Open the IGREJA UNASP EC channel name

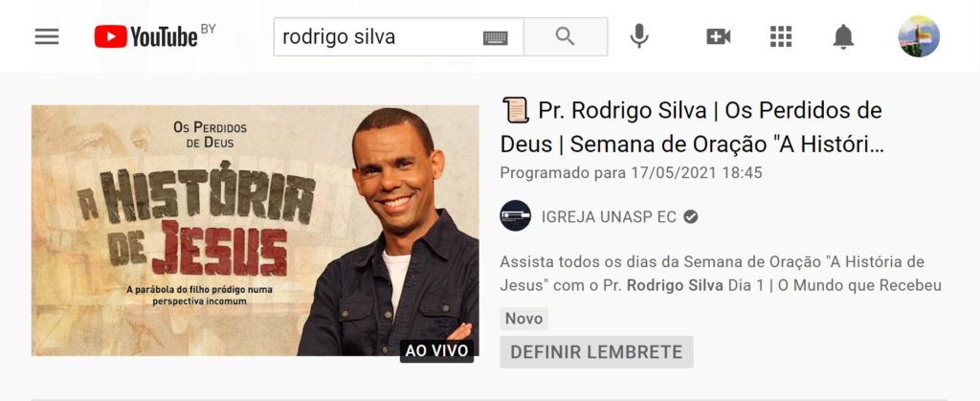[x=609, y=216]
